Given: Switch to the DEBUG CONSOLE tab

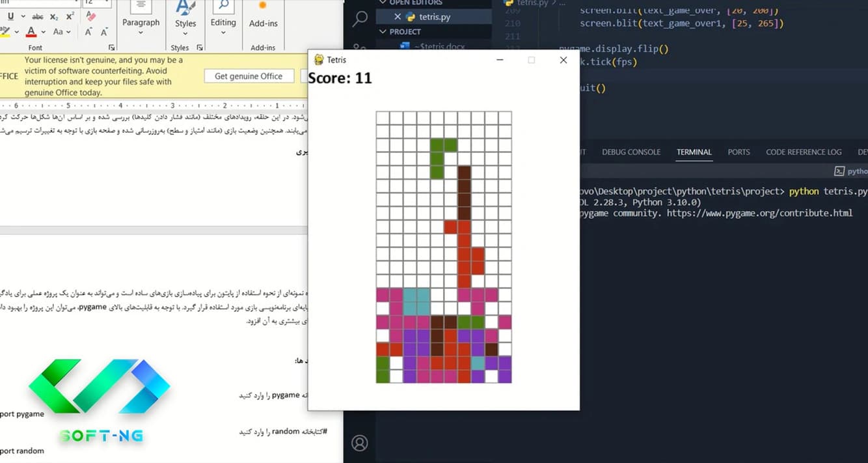Looking at the screenshot, I should tap(631, 152).
